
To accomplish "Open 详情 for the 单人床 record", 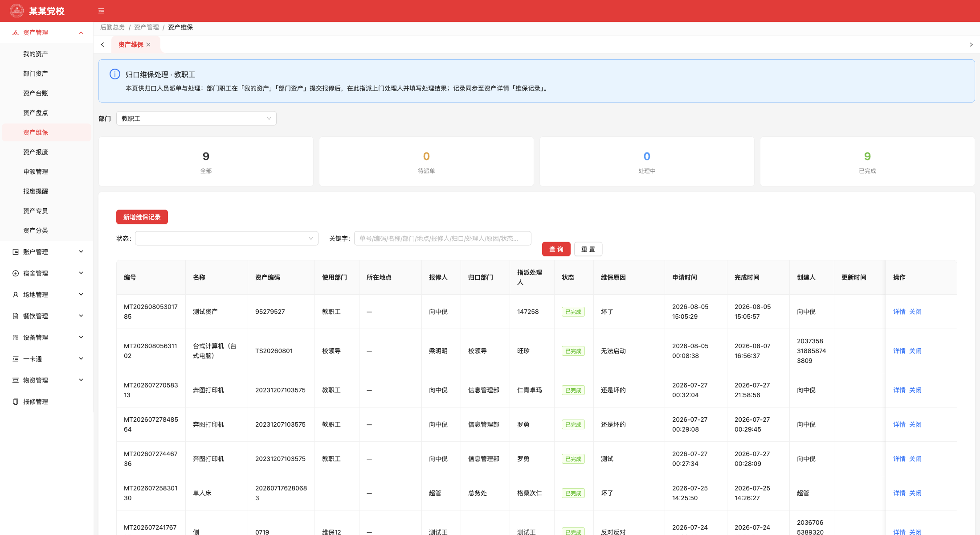I will tap(899, 493).
